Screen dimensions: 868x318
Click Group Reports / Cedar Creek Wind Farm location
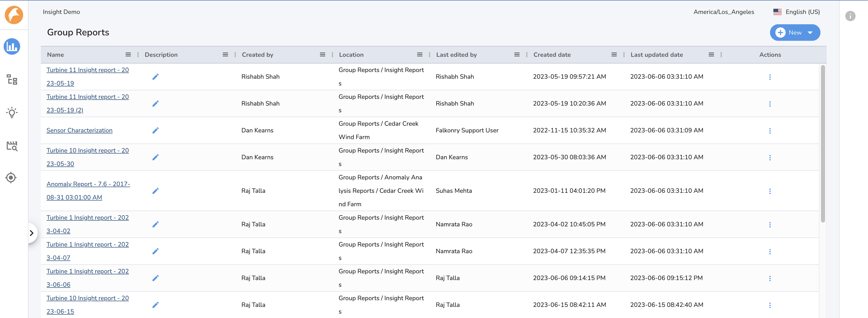click(x=378, y=130)
